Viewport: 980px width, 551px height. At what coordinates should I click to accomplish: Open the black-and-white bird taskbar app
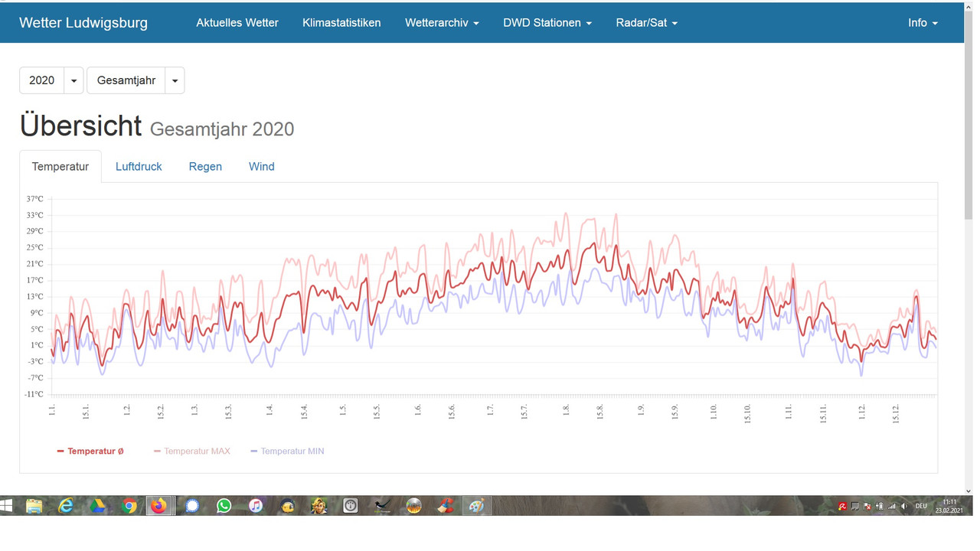[382, 506]
